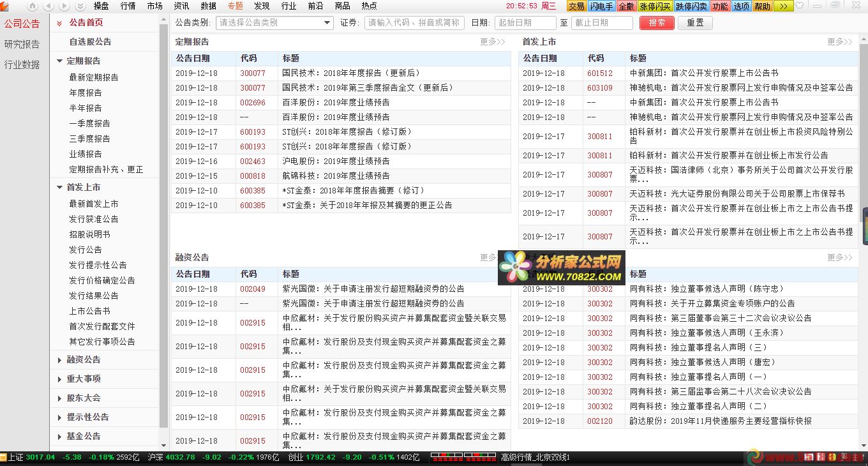Switch to the 研究报告 side tab
The width and height of the screenshot is (868, 466).
[22, 45]
